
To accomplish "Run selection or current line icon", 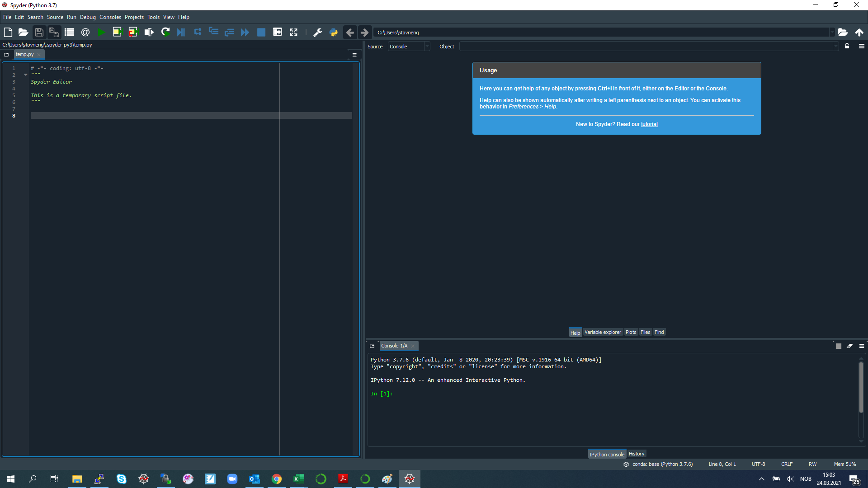I will pyautogui.click(x=149, y=32).
